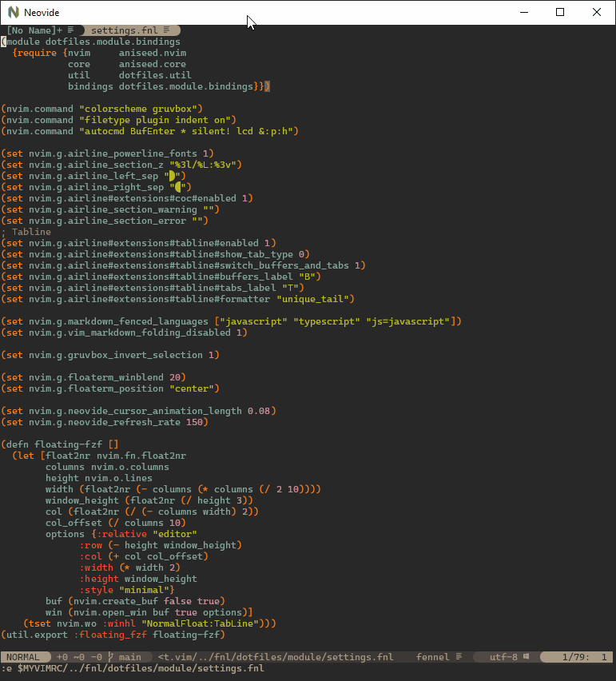This screenshot has height=681, width=616.
Task: Click the "; Tabline" comment line
Action: [26, 232]
